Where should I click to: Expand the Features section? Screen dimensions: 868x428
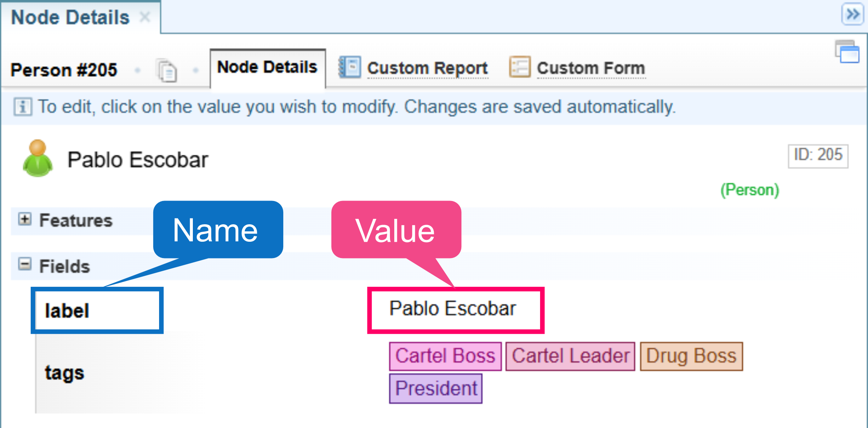point(25,219)
